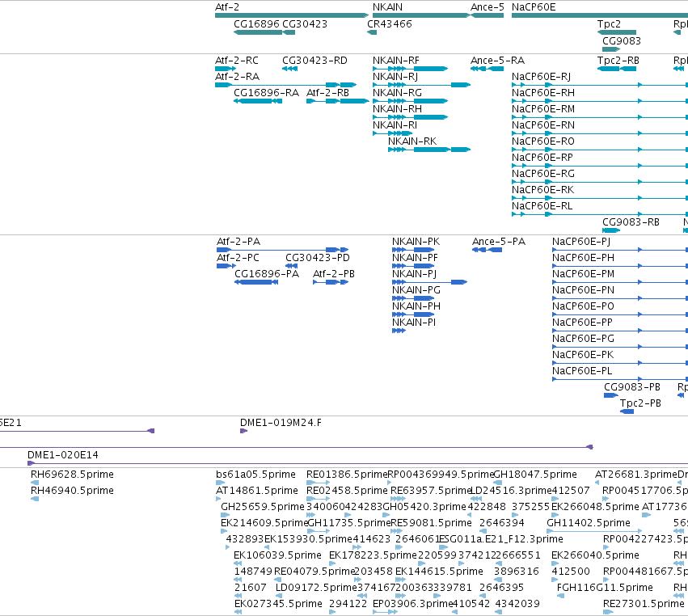Click the CG16896 gene feature
This screenshot has width=688, height=616.
coord(258,32)
